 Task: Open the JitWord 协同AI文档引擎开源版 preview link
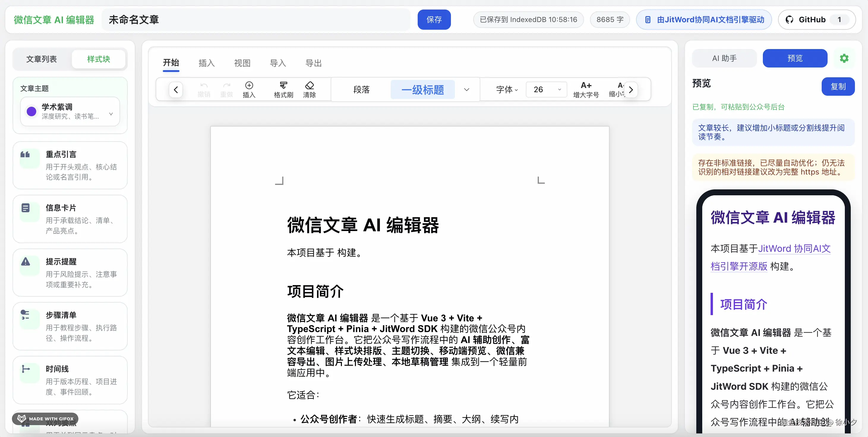coord(770,257)
